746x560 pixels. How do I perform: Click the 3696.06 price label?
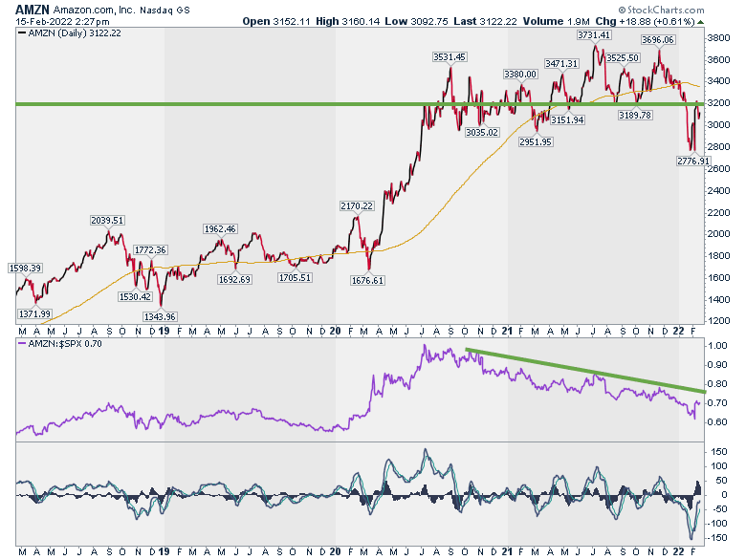click(x=657, y=39)
